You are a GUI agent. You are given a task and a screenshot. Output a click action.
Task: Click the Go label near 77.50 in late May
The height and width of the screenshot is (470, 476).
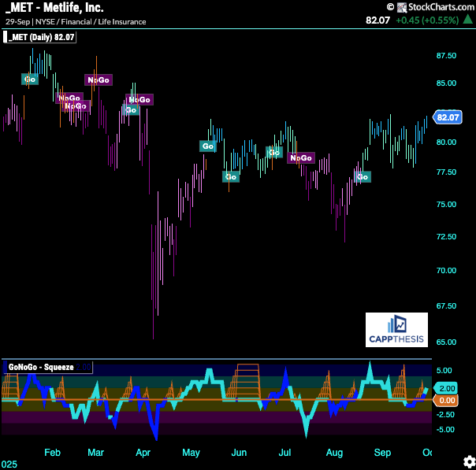231,177
